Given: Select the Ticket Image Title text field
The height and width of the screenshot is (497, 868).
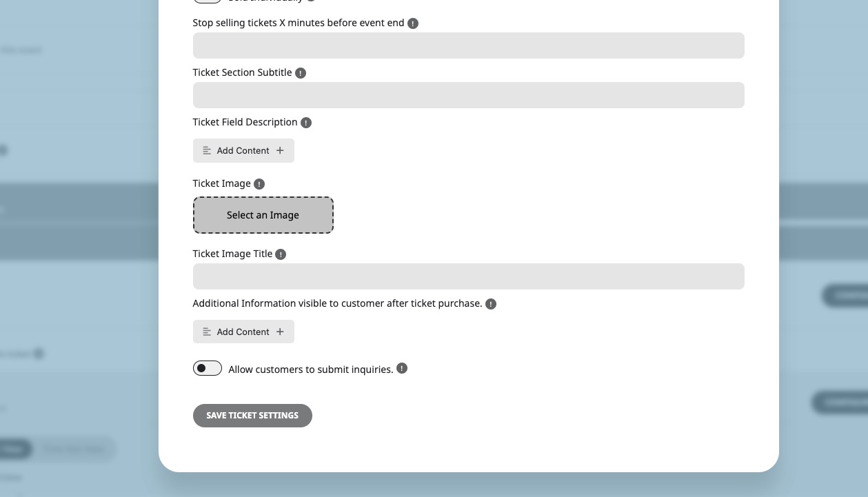Looking at the screenshot, I should tap(469, 276).
